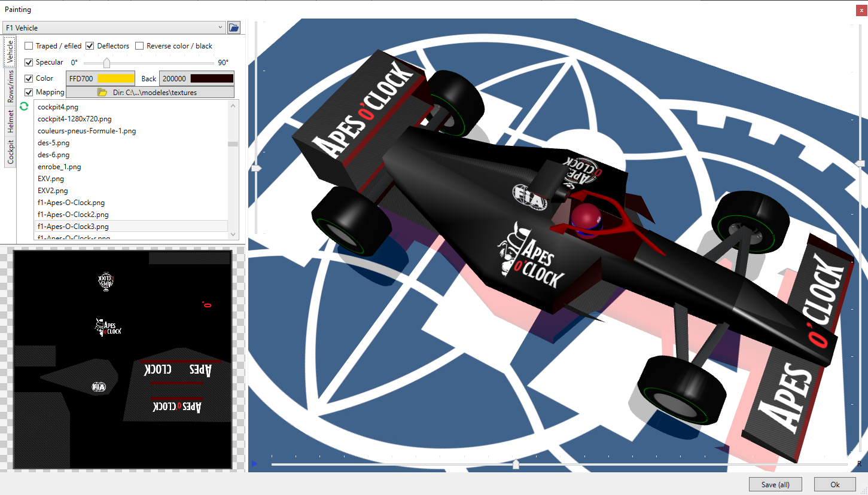Select enrobe_1.png texture
The width and height of the screenshot is (868, 495).
[x=131, y=167]
